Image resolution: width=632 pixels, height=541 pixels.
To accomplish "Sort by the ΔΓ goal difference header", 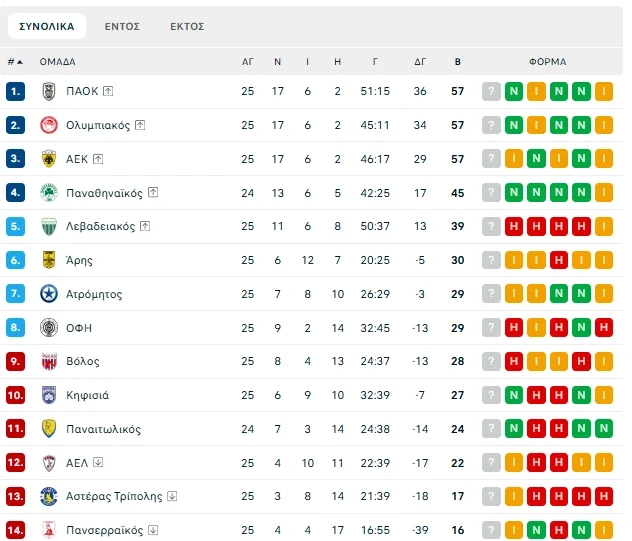I will pos(420,62).
